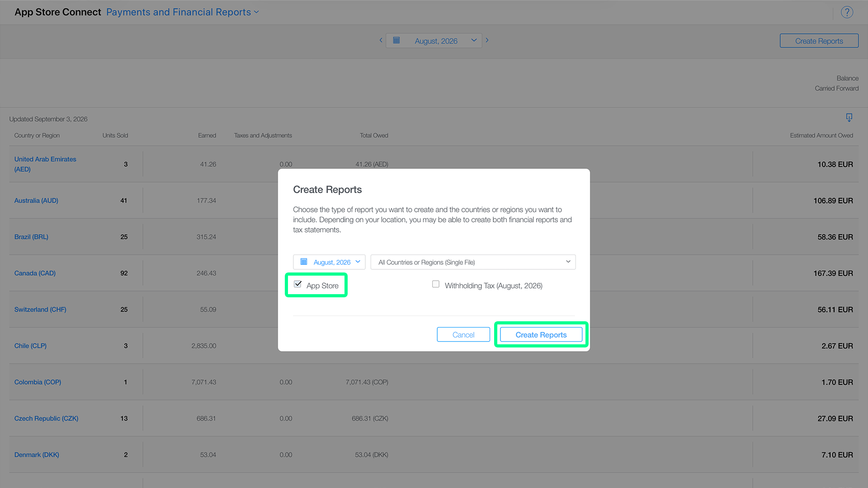The width and height of the screenshot is (868, 488).
Task: Go to previous month arrow
Action: [381, 40]
